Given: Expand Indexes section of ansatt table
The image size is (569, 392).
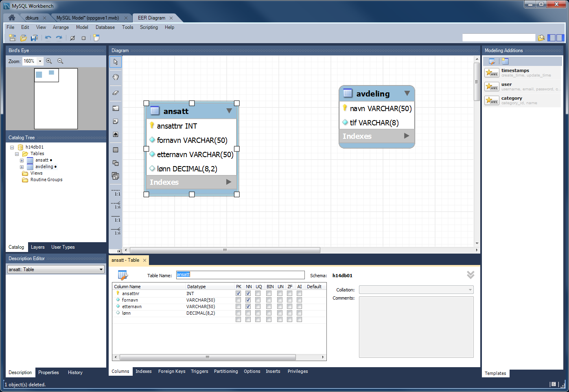Looking at the screenshot, I should pyautogui.click(x=229, y=182).
